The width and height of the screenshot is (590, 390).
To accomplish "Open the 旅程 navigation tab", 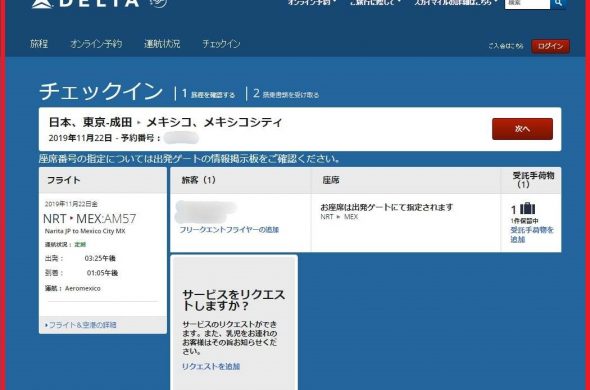I will tap(39, 44).
